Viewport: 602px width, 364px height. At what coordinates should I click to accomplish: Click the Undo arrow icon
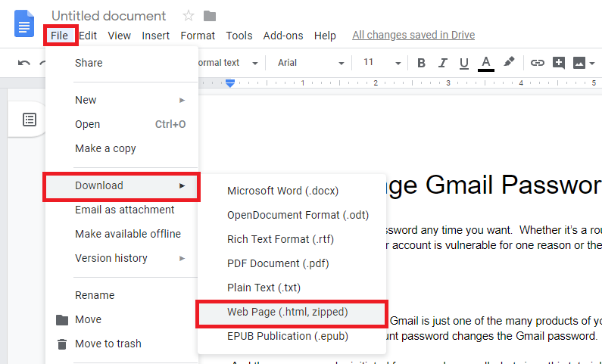24,63
